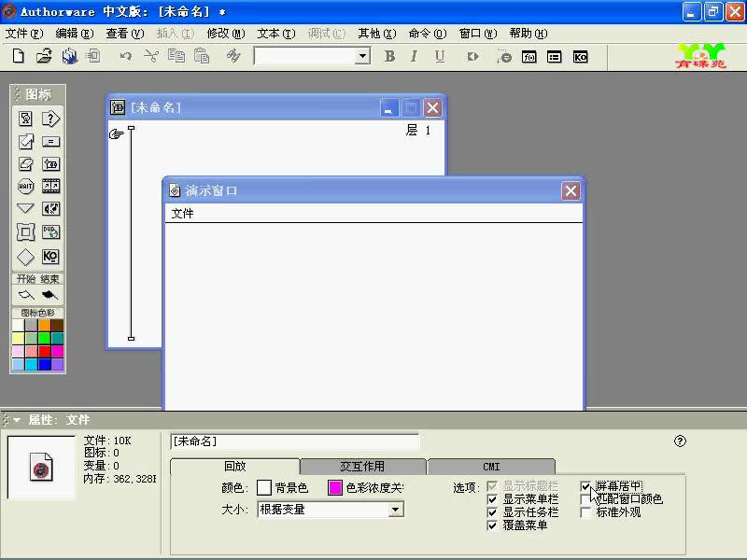747x560 pixels.
Task: Pick the black Stop flag
Action: click(x=49, y=295)
